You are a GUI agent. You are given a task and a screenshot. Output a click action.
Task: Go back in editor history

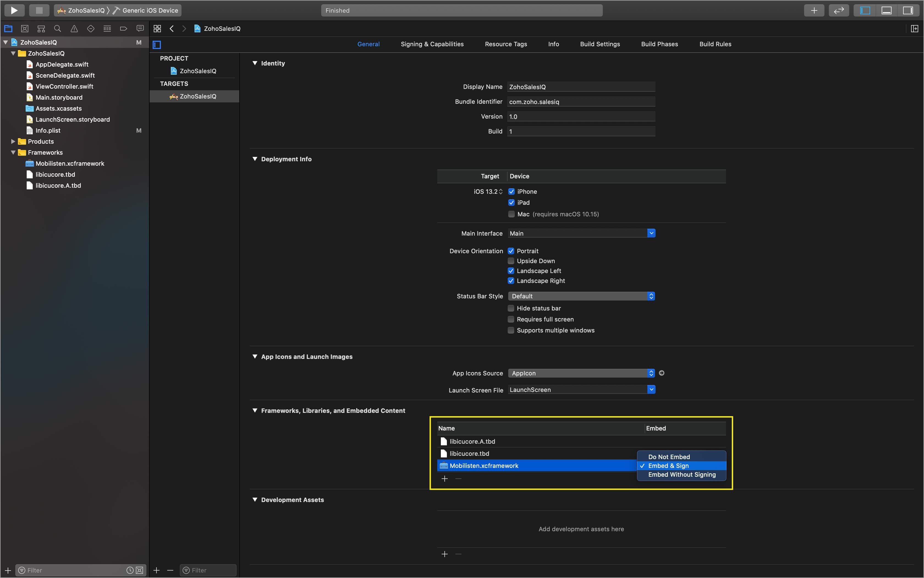tap(172, 29)
